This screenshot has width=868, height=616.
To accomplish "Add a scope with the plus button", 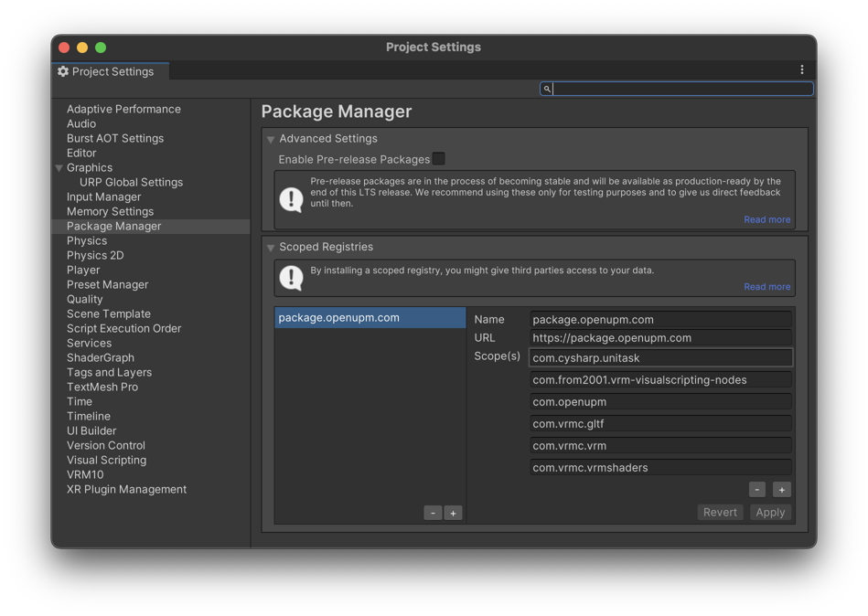I will pyautogui.click(x=782, y=489).
